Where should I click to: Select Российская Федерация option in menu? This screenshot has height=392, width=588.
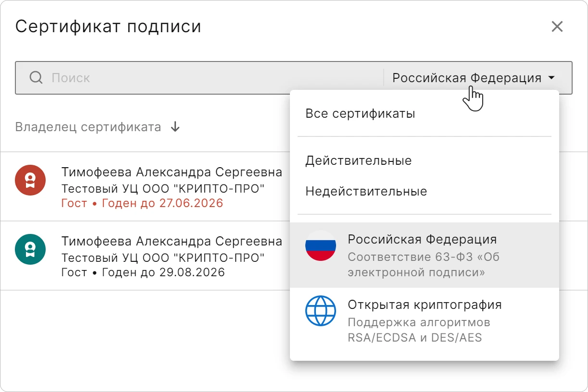click(x=425, y=255)
